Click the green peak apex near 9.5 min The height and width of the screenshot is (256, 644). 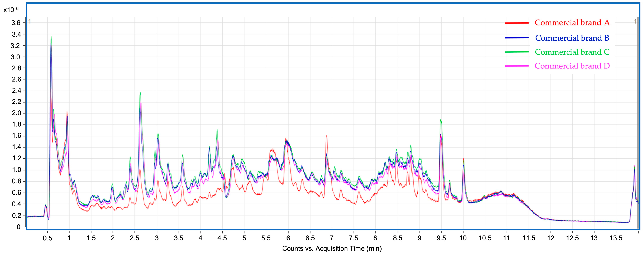point(440,120)
